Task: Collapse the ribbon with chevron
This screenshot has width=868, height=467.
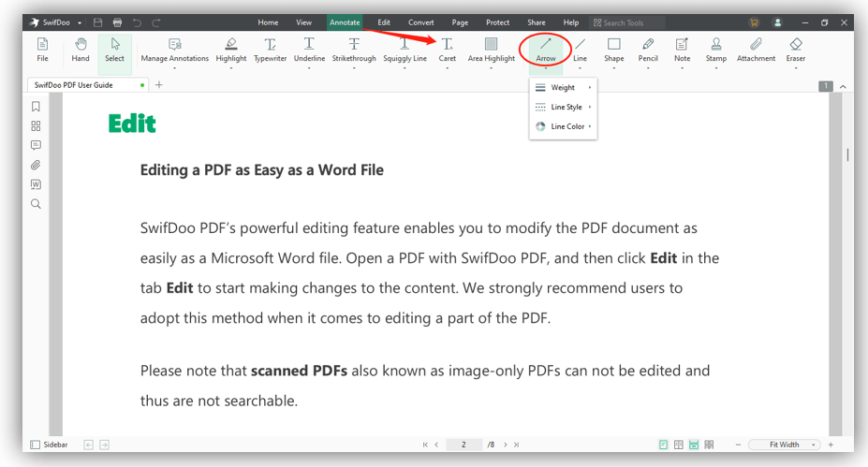Action: tap(843, 86)
